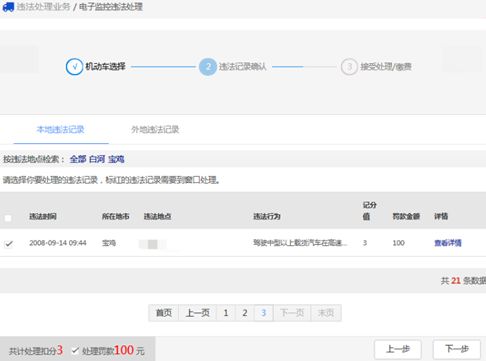The image size is (486, 361).
Task: Filter violations by 宝鸡 location
Action: [116, 159]
